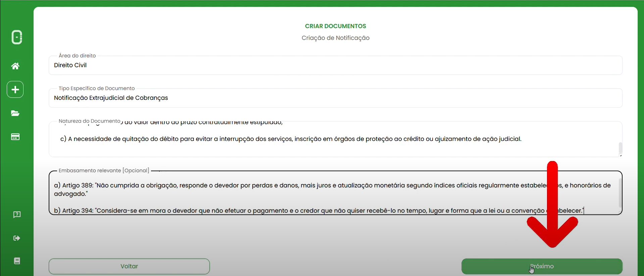The height and width of the screenshot is (276, 644).
Task: Open the plus create-new icon
Action: click(15, 89)
